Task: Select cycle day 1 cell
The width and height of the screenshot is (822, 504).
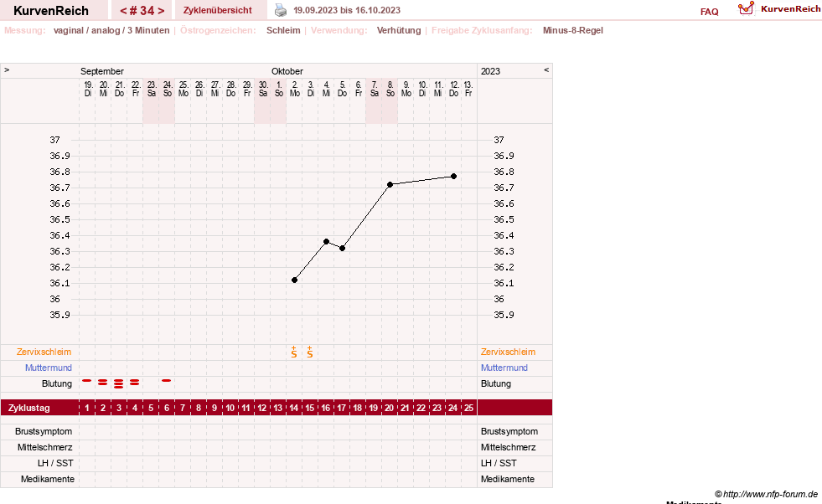Action: click(x=87, y=408)
